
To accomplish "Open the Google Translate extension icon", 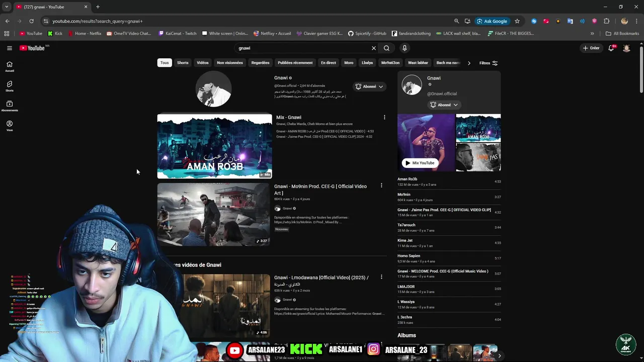I will [x=570, y=21].
